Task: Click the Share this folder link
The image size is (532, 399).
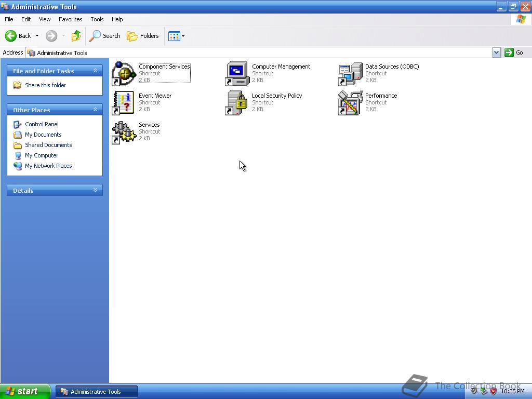Action: click(46, 85)
